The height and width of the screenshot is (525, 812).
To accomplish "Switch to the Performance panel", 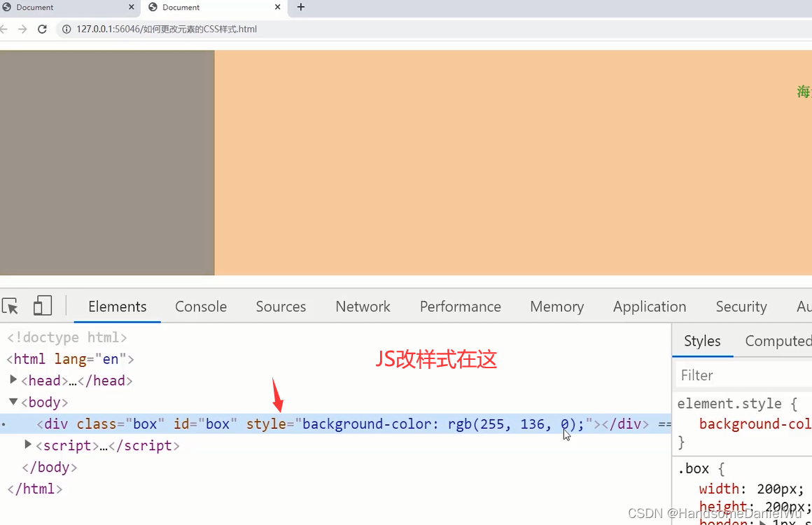I will pos(460,306).
